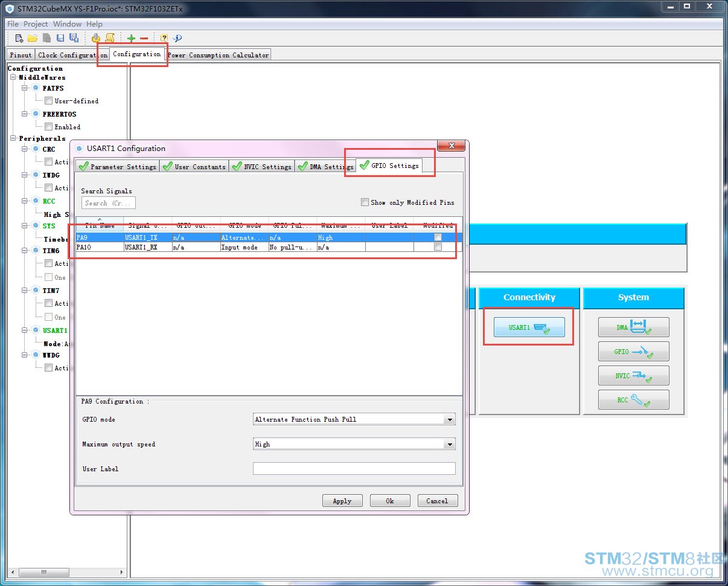Click the Ok button
728x586 pixels.
click(x=390, y=501)
